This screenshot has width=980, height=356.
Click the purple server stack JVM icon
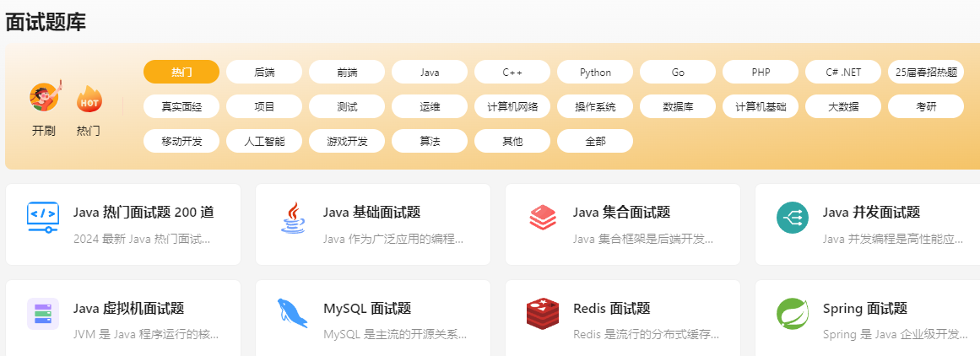click(43, 314)
